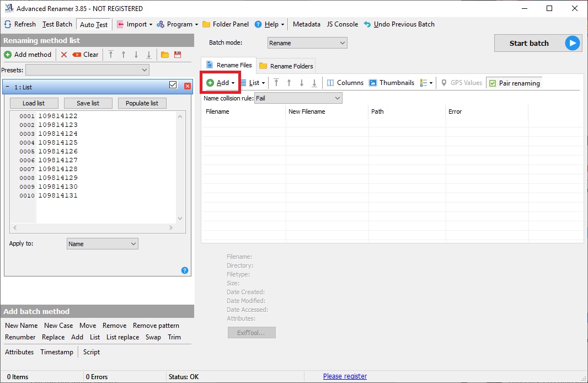The image size is (588, 383).
Task: Add a Timestamp batch method
Action: click(x=57, y=352)
